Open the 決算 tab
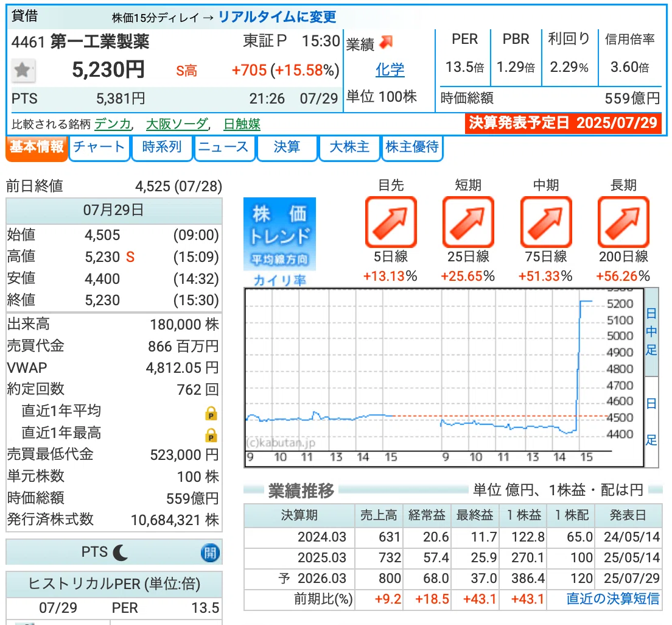Image resolution: width=672 pixels, height=625 pixels. pyautogui.click(x=287, y=147)
